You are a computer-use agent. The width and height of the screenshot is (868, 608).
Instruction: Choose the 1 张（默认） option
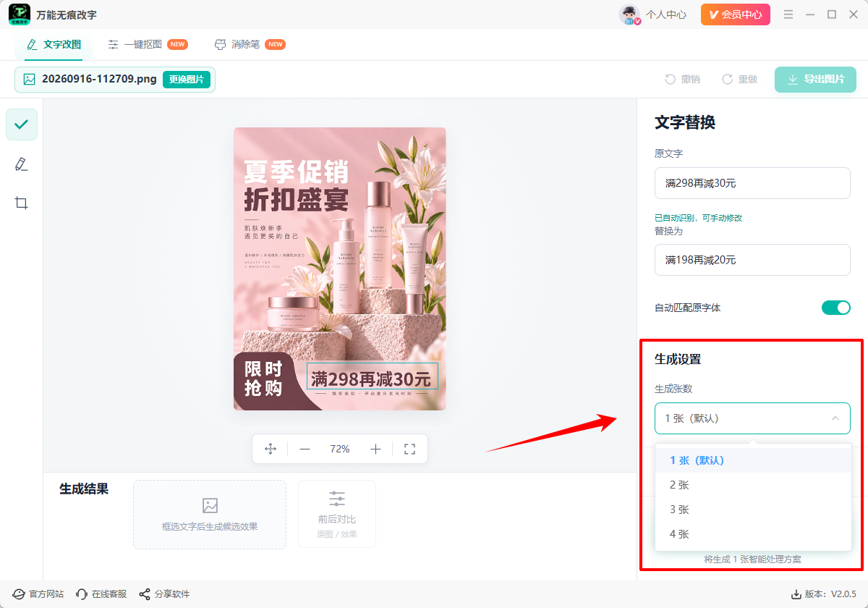[x=752, y=460]
